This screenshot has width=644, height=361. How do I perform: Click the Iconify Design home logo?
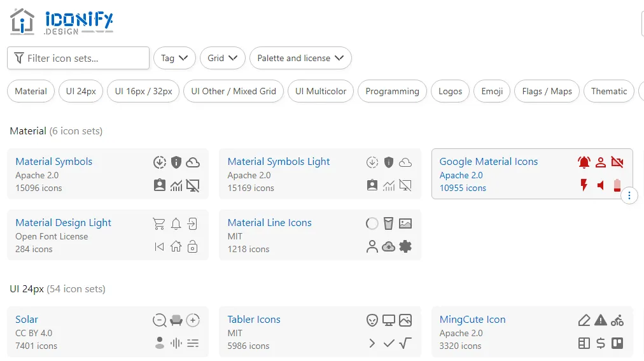(61, 22)
